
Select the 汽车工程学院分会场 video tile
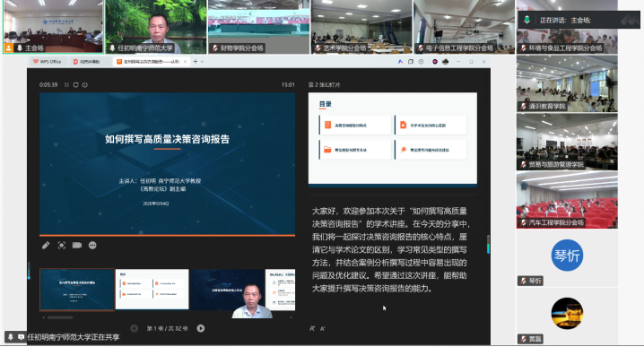pos(567,200)
